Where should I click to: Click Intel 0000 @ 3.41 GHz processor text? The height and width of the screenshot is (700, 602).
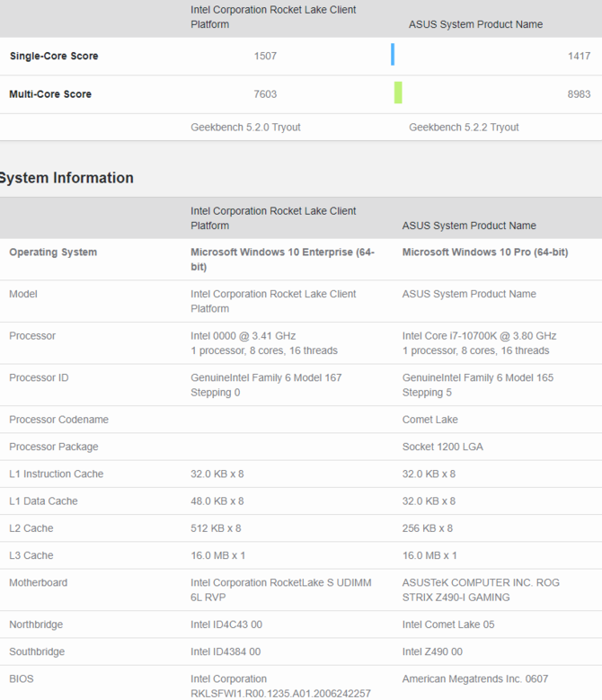tap(243, 336)
